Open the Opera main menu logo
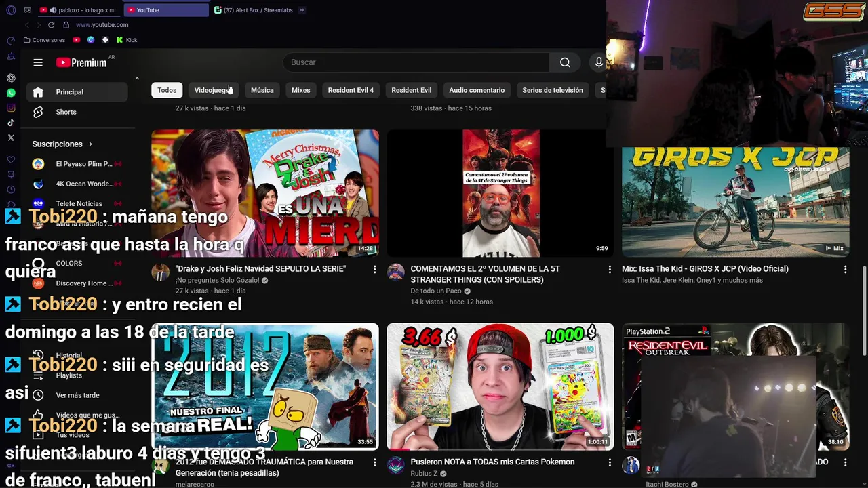Screen dimensions: 868x488 11,10
